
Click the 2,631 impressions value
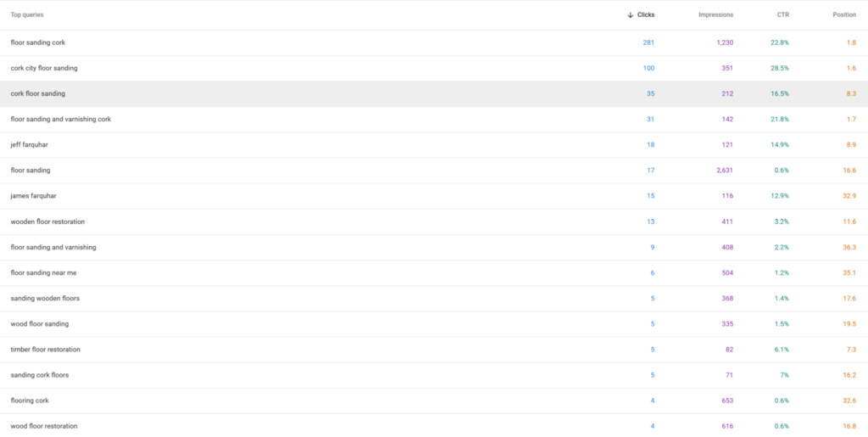point(725,170)
